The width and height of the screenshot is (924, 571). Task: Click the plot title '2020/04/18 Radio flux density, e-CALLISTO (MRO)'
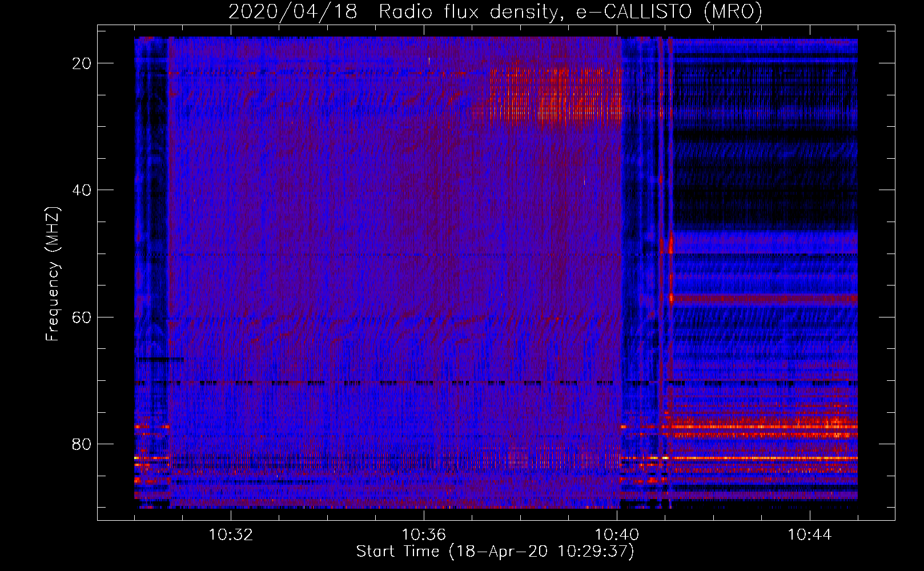[495, 11]
